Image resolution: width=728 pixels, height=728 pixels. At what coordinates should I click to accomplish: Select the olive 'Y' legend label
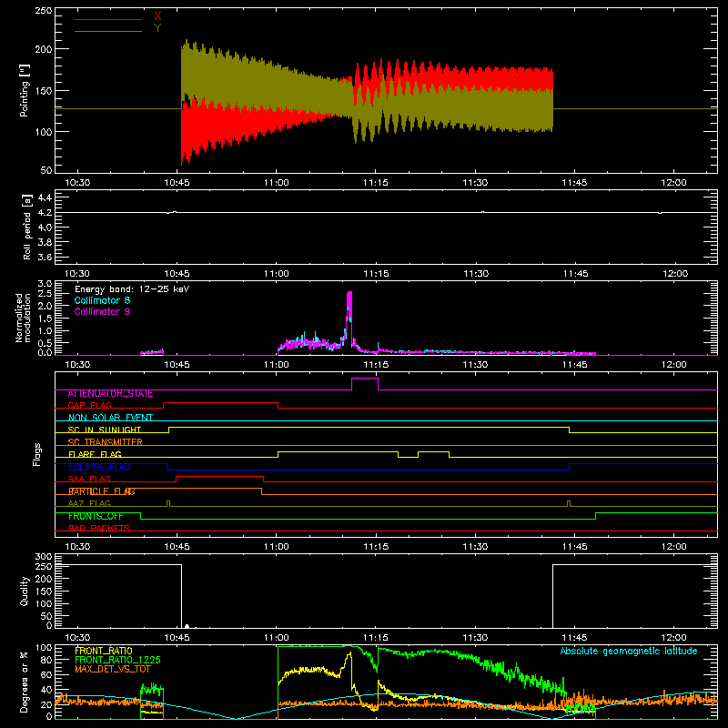[157, 28]
